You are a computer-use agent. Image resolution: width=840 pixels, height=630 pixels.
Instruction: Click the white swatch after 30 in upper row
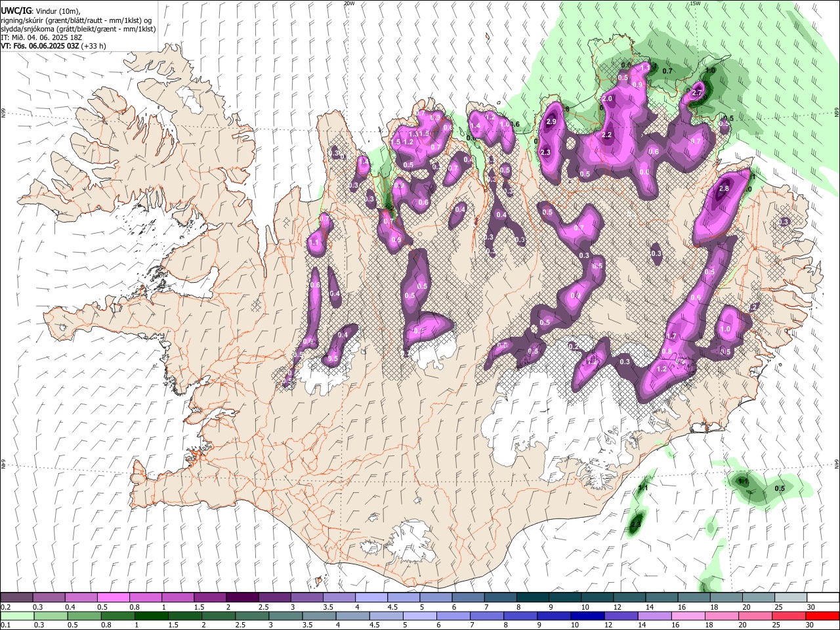[x=822, y=598]
